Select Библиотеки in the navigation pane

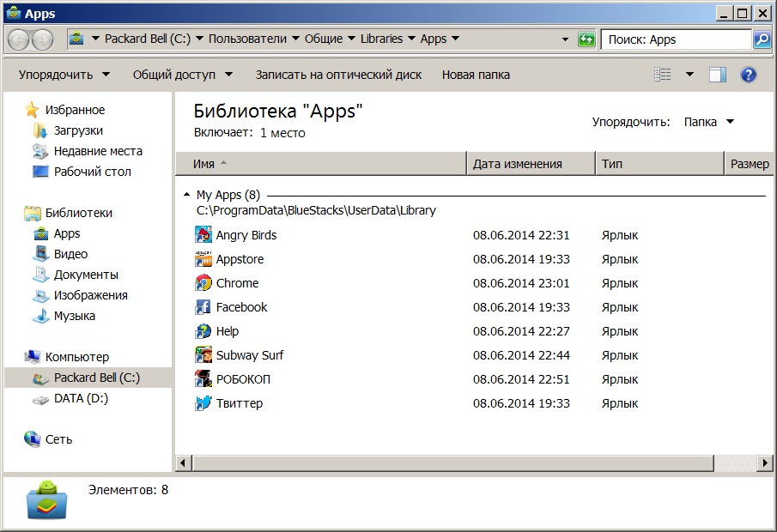(x=79, y=213)
